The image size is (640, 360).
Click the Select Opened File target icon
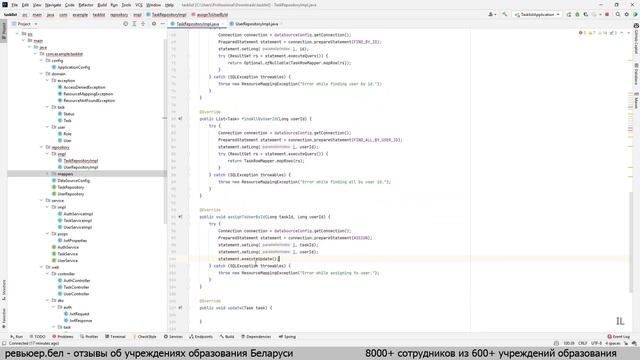coord(125,24)
